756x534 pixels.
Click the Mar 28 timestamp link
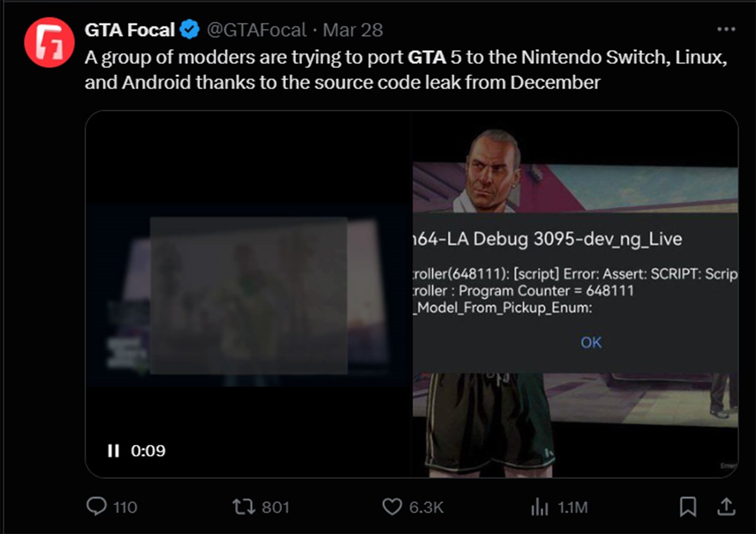coord(353,28)
